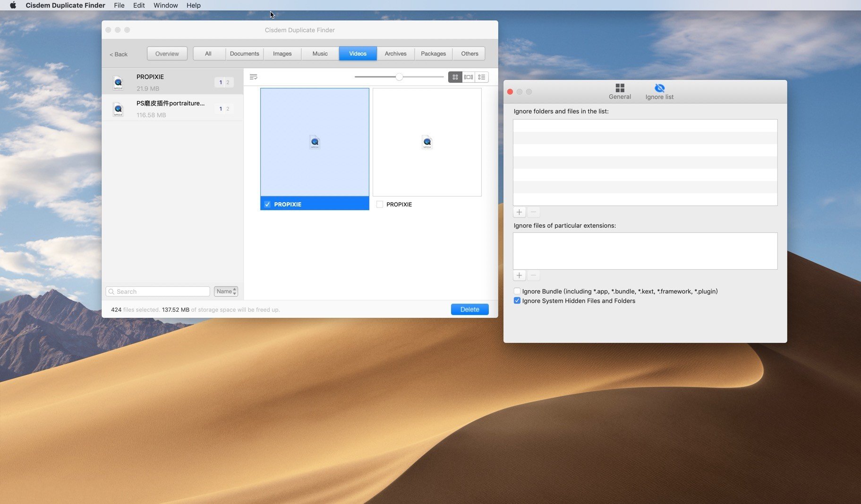The height and width of the screenshot is (504, 861).
Task: Click the Search field in sidebar
Action: pos(158,291)
